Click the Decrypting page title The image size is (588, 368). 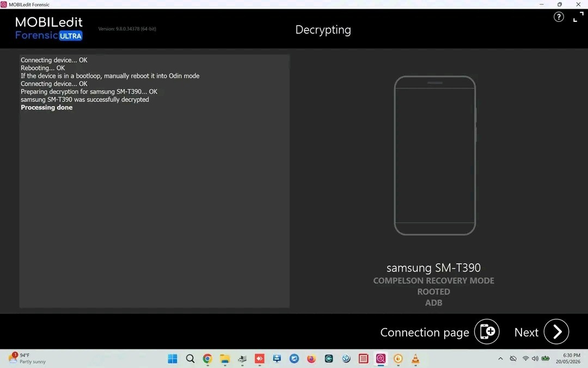pyautogui.click(x=323, y=30)
